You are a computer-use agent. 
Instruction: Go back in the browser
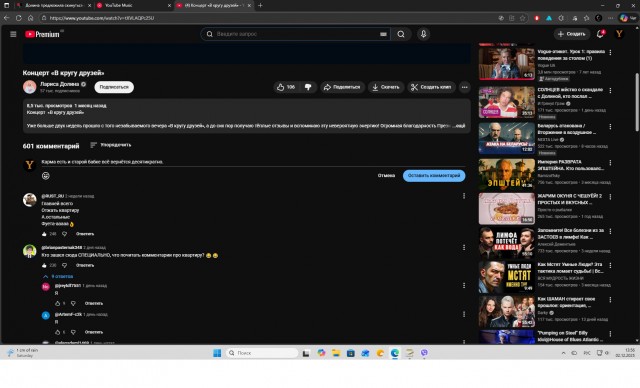[7, 18]
